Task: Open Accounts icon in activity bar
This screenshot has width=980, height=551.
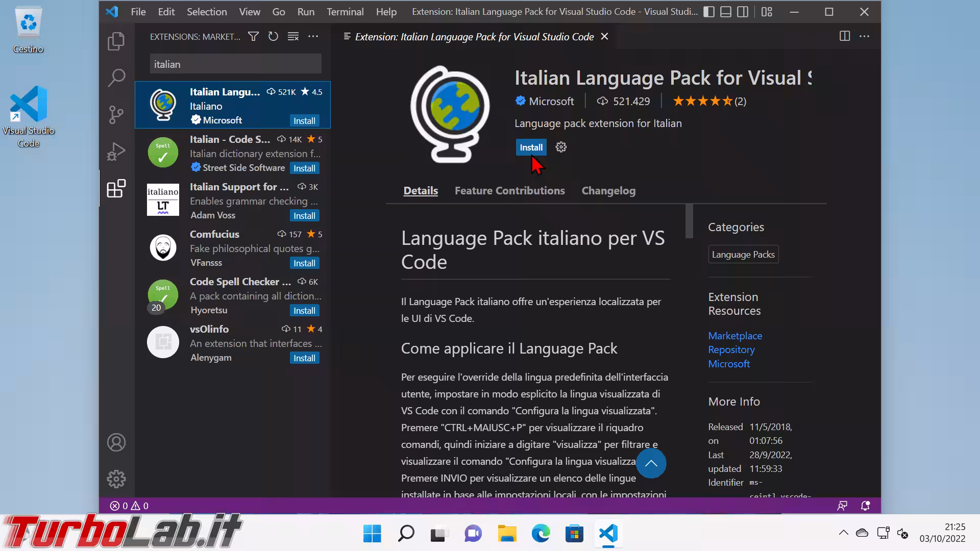Action: tap(116, 442)
